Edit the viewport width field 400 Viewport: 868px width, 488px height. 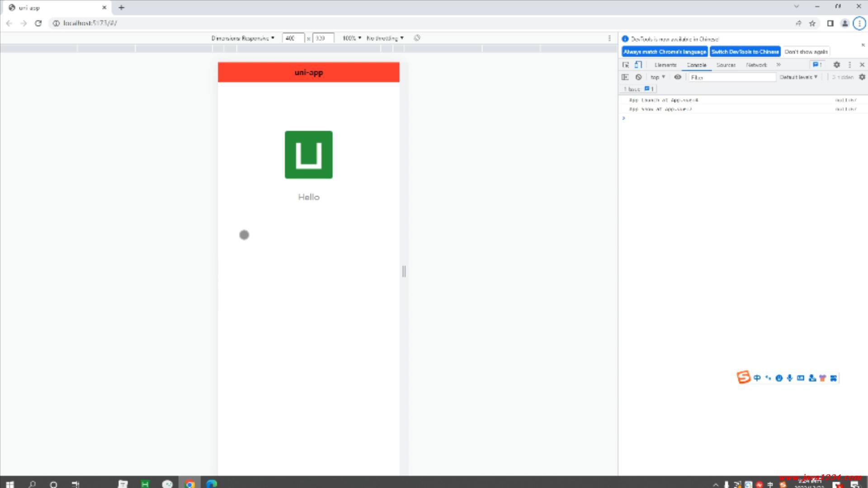(293, 38)
